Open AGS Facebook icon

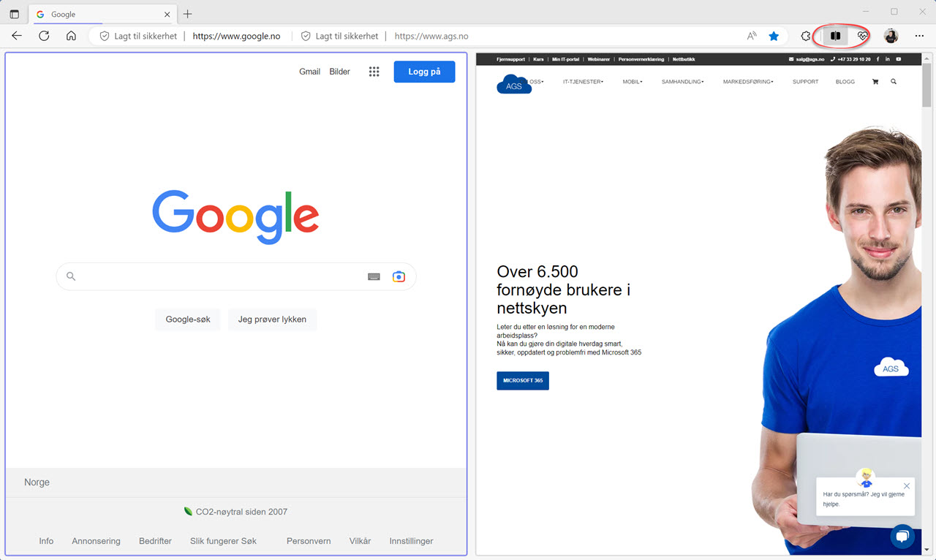pyautogui.click(x=877, y=59)
